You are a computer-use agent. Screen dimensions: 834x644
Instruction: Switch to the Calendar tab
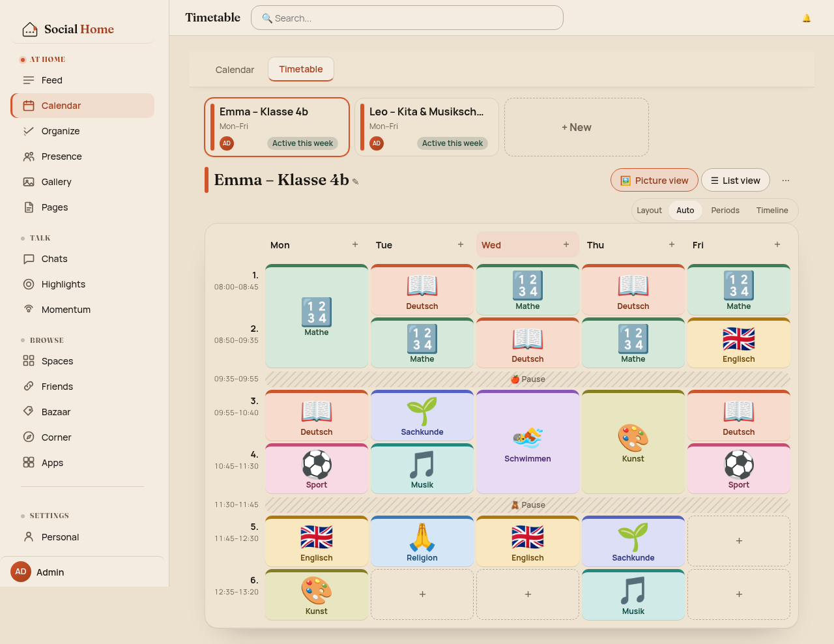[235, 70]
